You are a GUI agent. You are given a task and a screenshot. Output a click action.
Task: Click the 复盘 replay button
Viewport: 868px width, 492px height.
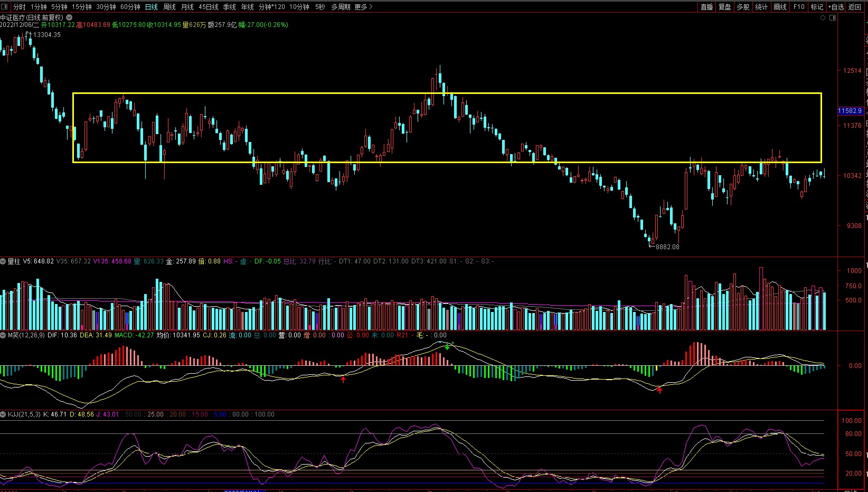[x=725, y=7]
